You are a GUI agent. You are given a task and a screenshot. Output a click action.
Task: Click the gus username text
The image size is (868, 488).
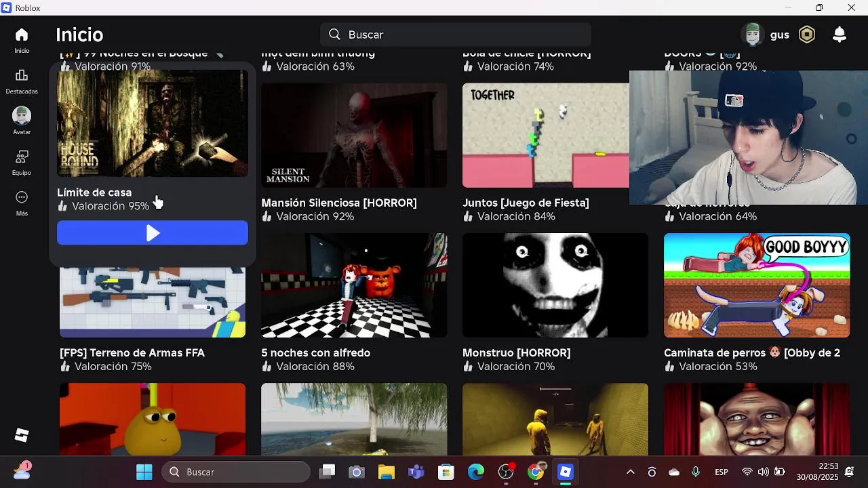tap(780, 35)
